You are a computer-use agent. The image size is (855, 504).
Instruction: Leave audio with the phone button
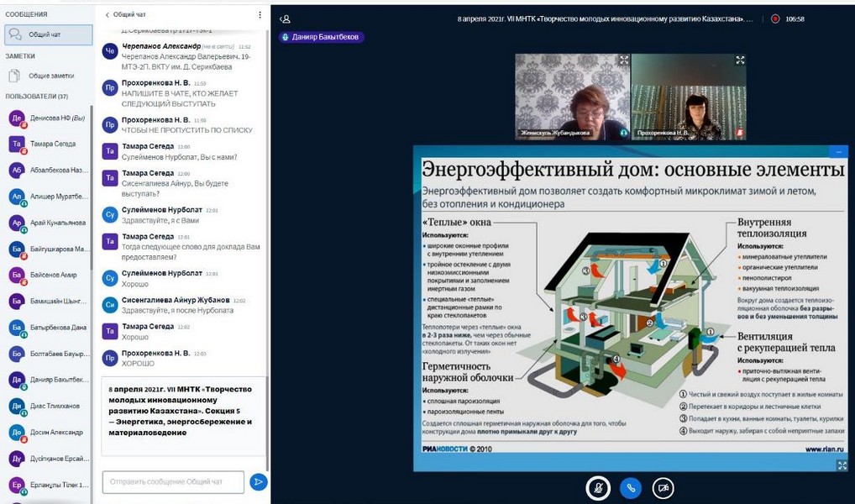(631, 488)
